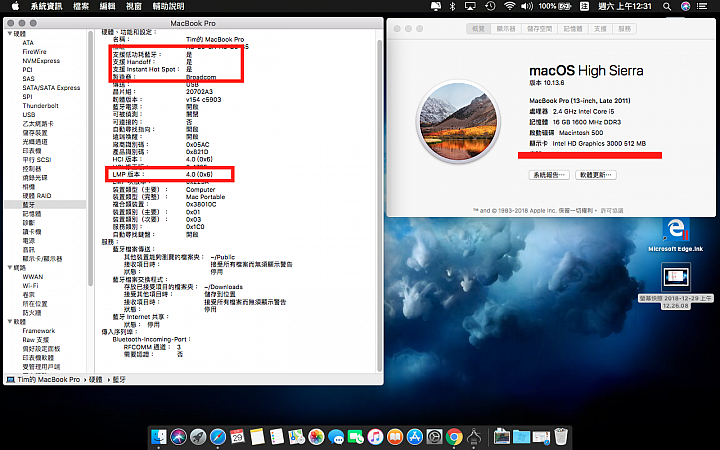Open Finder from the dock
Viewport: 720px width, 450px height.
pos(159,436)
